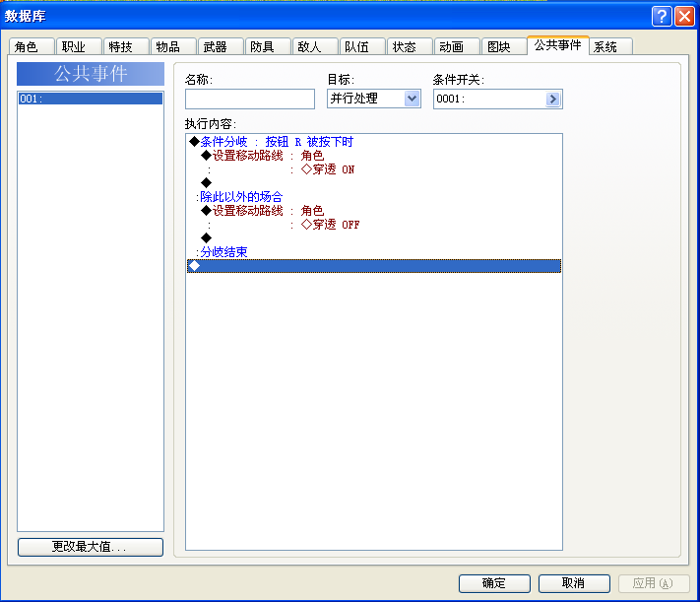
Task: Open the 队伍 tab
Action: [x=362, y=46]
